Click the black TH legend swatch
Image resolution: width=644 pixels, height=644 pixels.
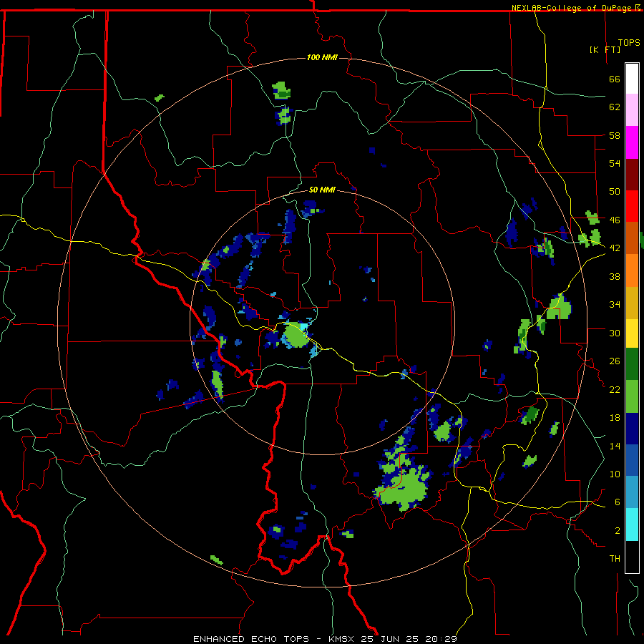pyautogui.click(x=632, y=557)
